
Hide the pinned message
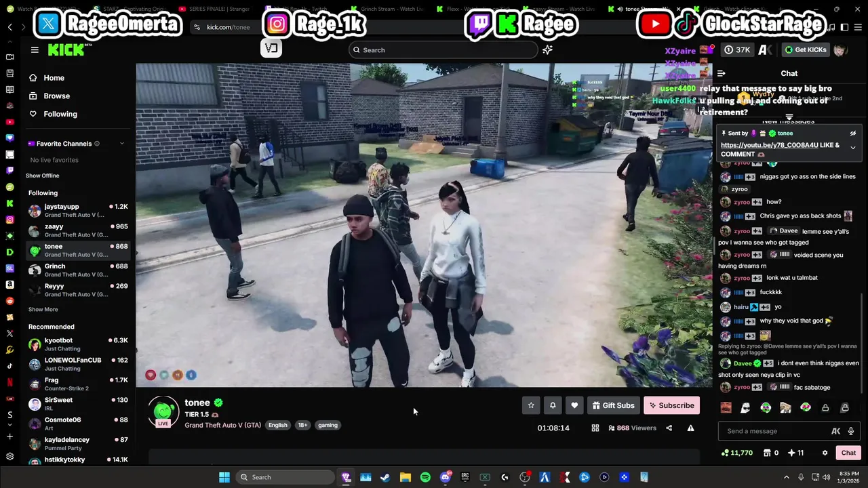[x=853, y=134]
